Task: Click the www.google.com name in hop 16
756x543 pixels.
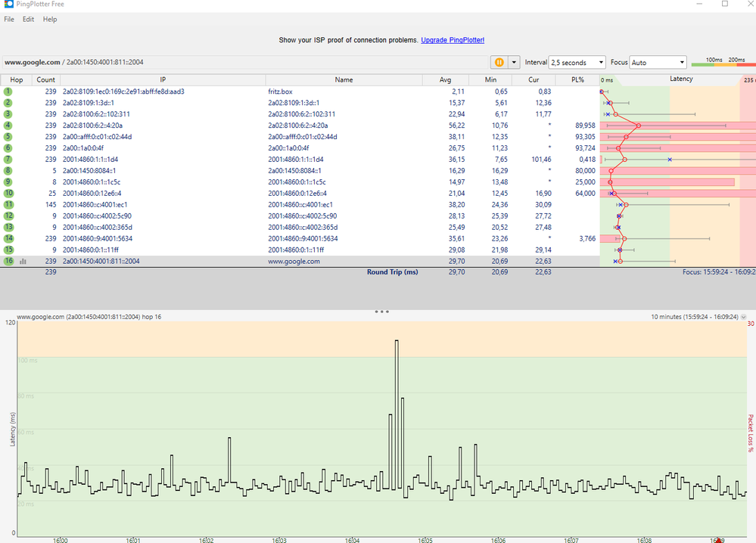Action: coord(294,261)
